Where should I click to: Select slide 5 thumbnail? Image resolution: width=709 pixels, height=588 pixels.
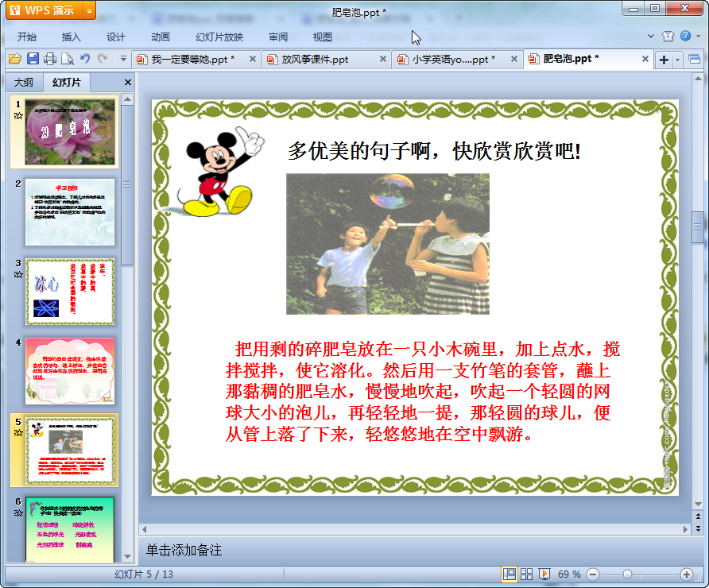pyautogui.click(x=70, y=451)
